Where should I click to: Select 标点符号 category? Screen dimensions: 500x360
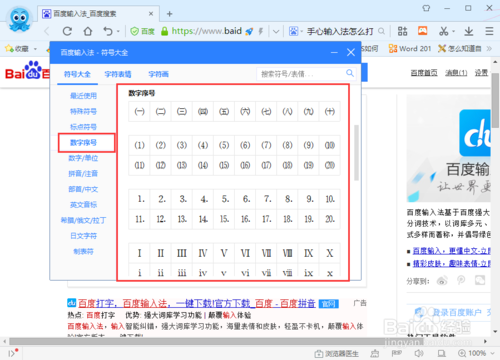83,127
